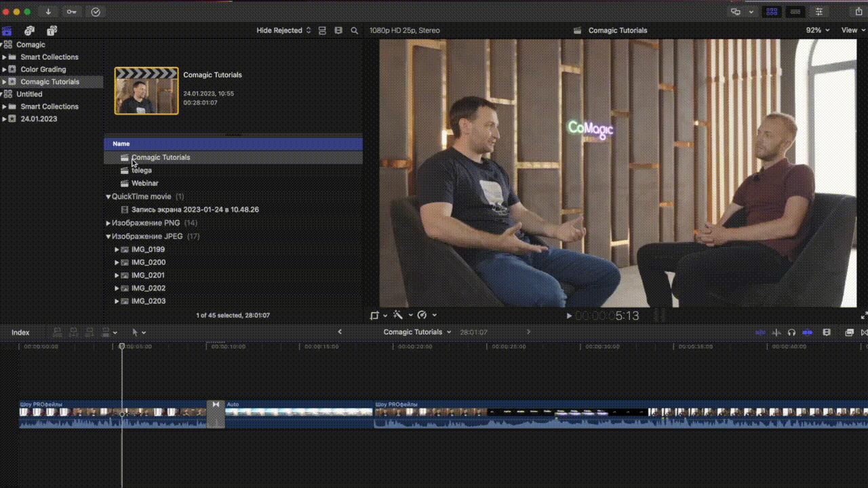Expand the IMG_0199 clip disclosure triangle
Screen dimensions: 868x488
pos(117,249)
